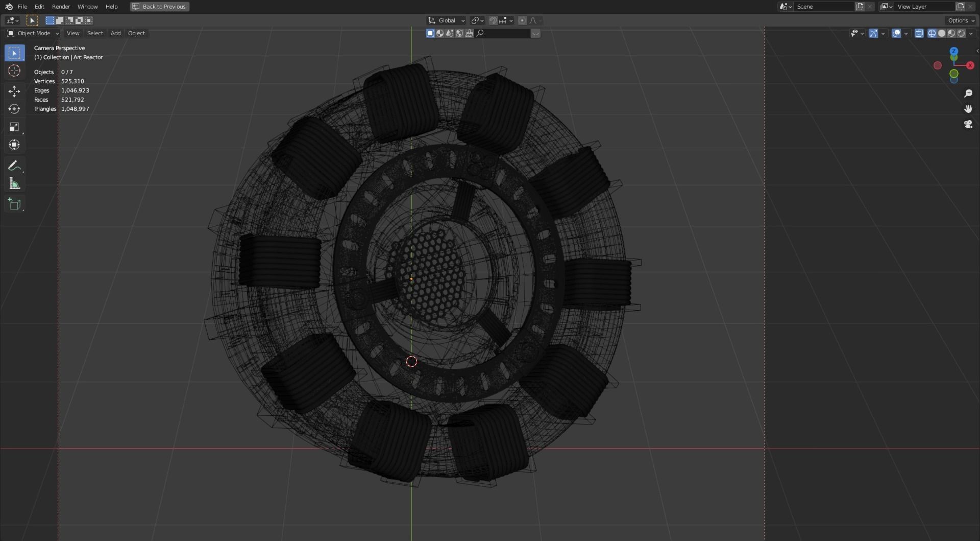Viewport: 980px width, 541px height.
Task: Open the snapping options dropdown
Action: (x=506, y=20)
